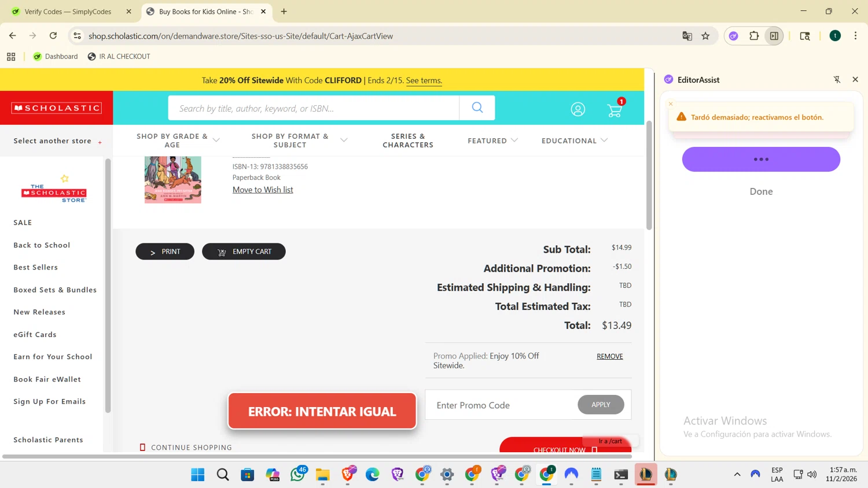
Task: Pin the EditorAssist panel
Action: [837, 80]
